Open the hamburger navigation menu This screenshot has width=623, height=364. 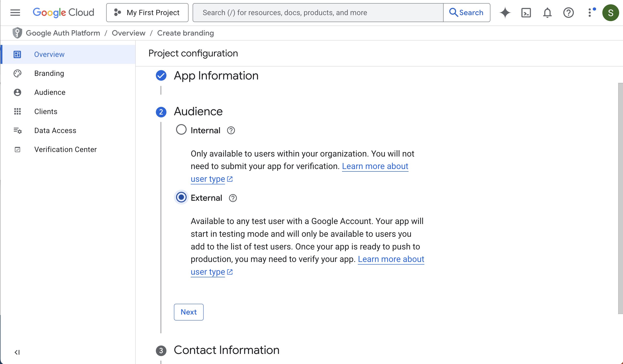[15, 12]
